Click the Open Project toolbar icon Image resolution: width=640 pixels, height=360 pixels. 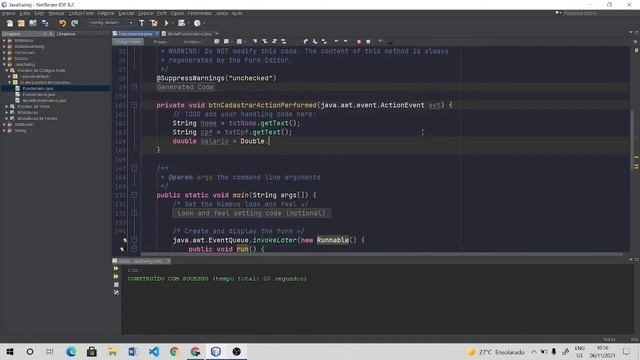33,23
